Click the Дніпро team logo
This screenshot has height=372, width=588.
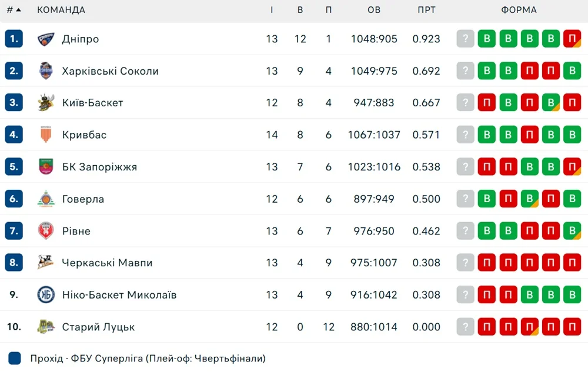(x=46, y=39)
